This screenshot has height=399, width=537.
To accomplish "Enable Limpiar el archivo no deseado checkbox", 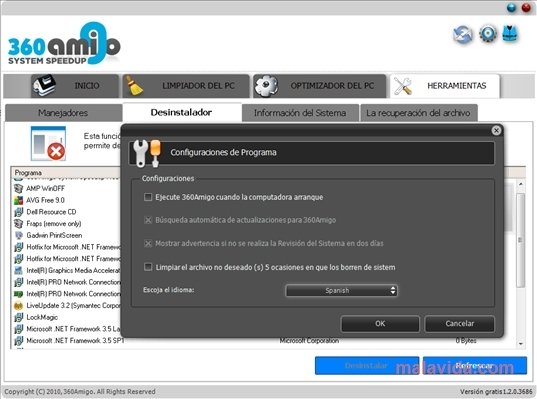I will [148, 267].
